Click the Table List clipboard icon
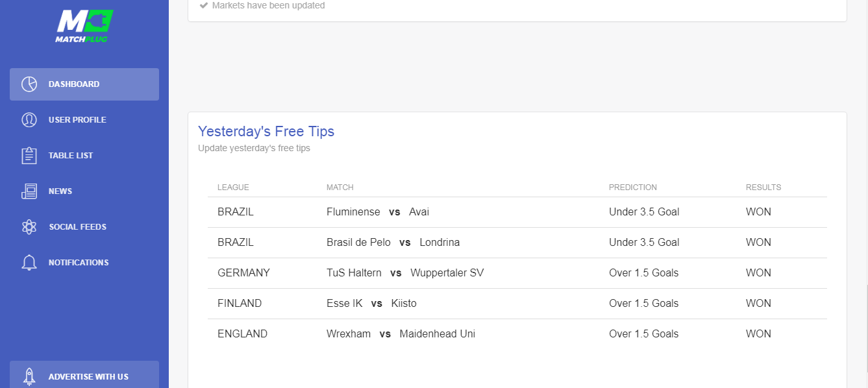Screen dimensions: 868x388 pos(29,156)
